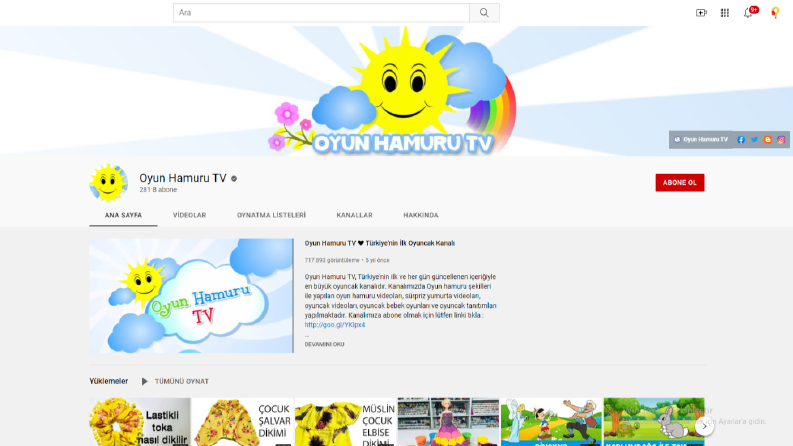
Task: Open the notifications bell
Action: pyautogui.click(x=748, y=13)
